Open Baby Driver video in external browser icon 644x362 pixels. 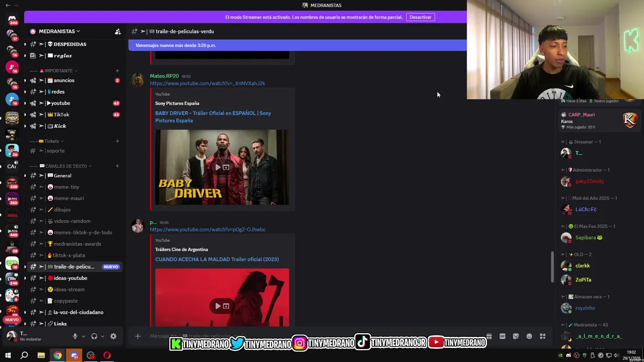click(x=226, y=167)
